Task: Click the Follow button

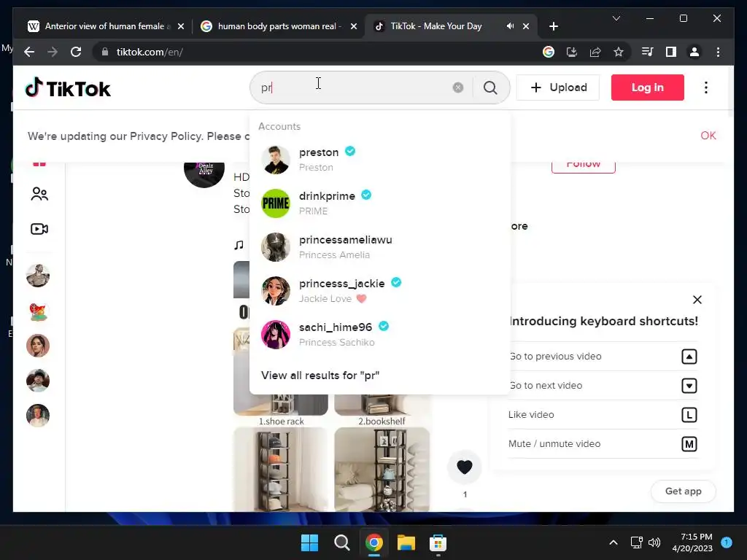Action: pyautogui.click(x=583, y=166)
